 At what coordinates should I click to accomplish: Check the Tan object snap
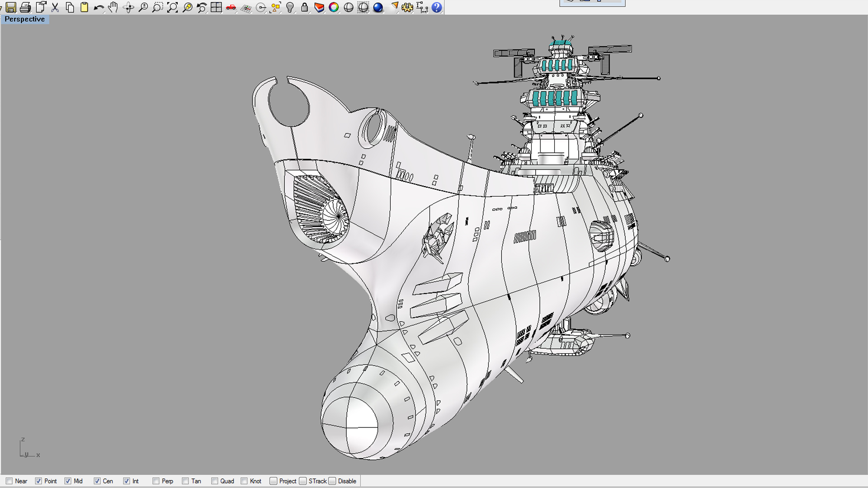(185, 481)
